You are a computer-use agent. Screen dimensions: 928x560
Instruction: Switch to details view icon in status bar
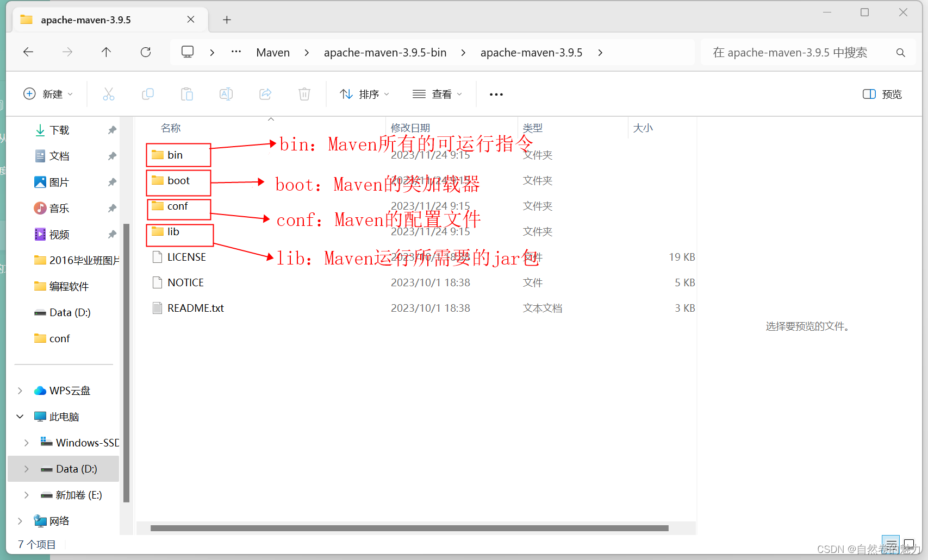[x=891, y=544]
